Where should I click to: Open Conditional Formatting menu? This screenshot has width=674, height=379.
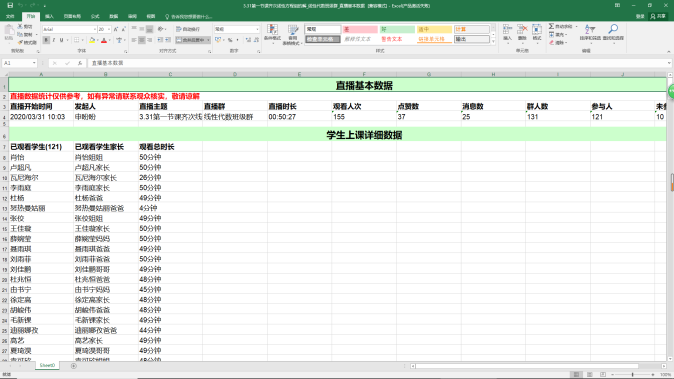tap(272, 34)
